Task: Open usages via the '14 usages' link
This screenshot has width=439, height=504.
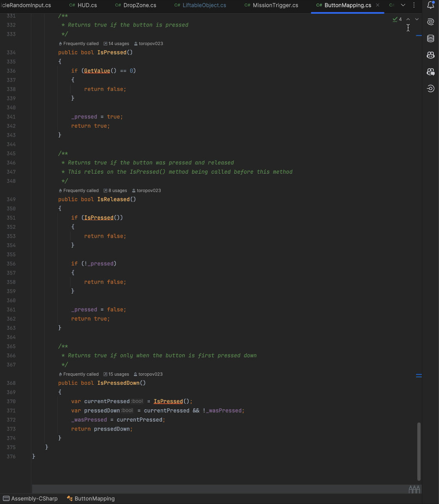Action: pyautogui.click(x=116, y=43)
